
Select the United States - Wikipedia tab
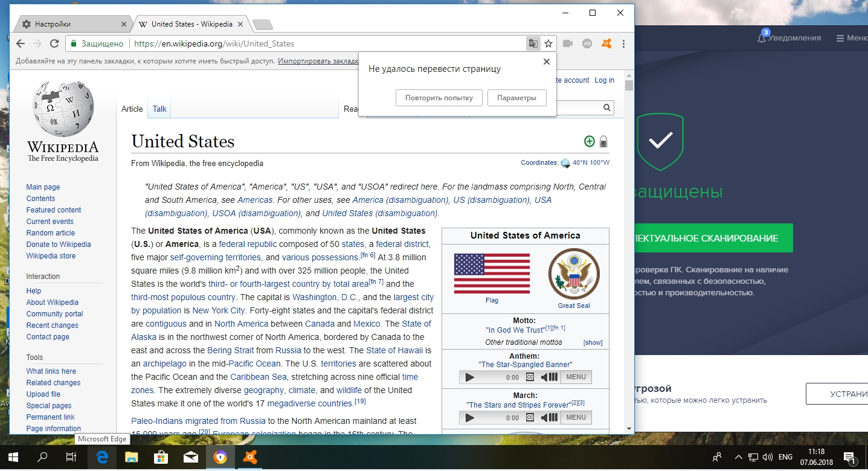[191, 24]
